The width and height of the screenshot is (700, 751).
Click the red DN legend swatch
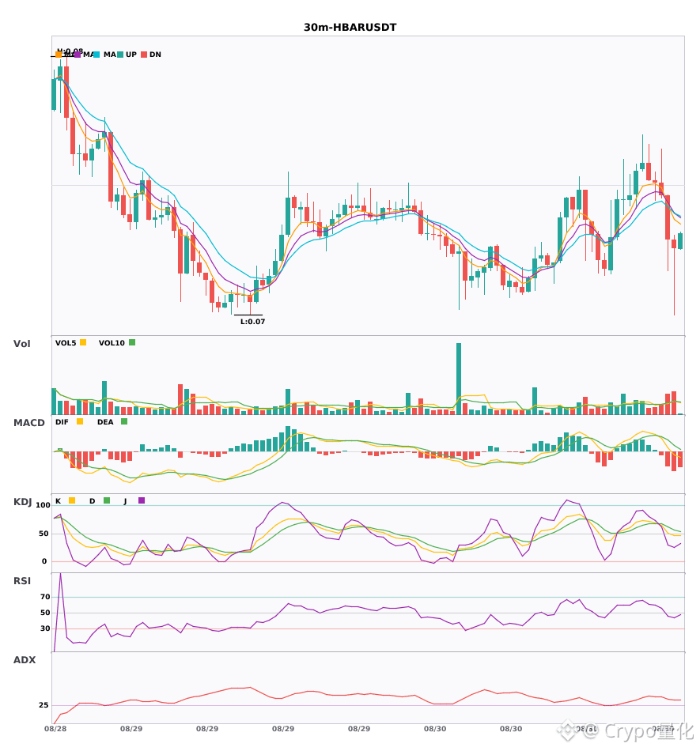click(144, 55)
